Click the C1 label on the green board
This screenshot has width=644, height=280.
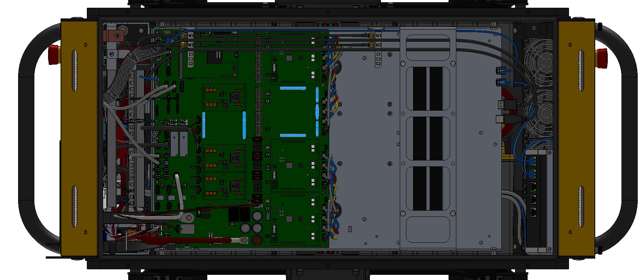191,55
